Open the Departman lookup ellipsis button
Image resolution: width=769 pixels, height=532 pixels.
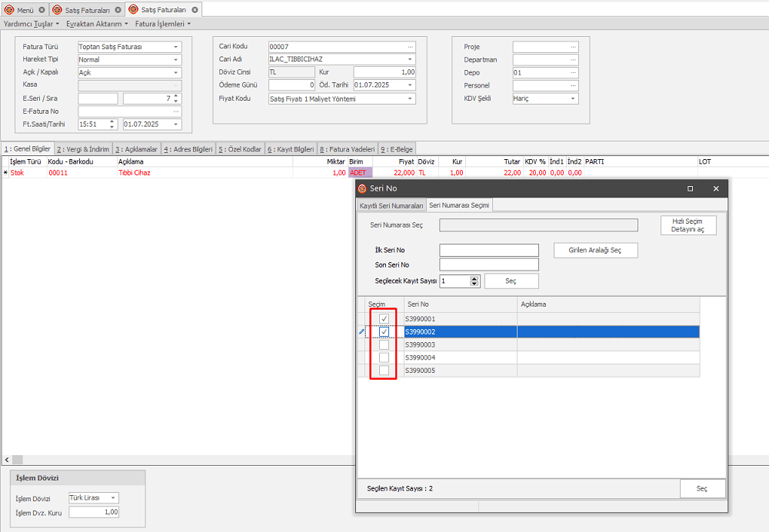point(573,60)
